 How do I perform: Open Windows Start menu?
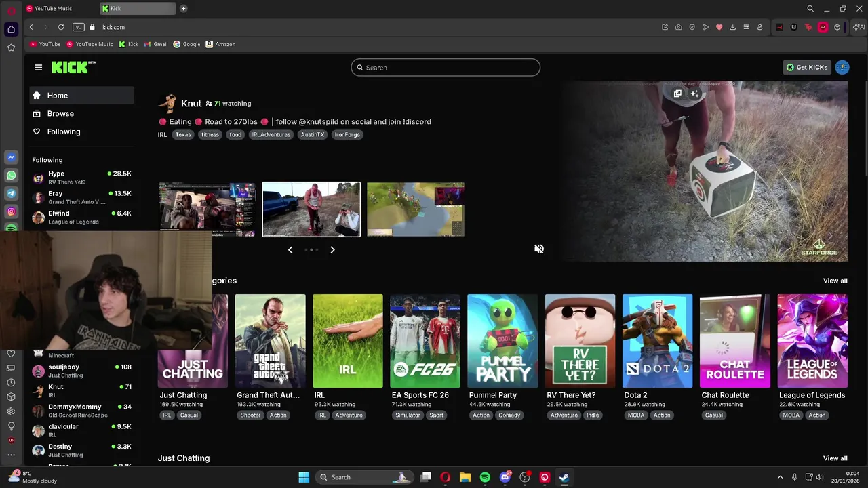304,477
